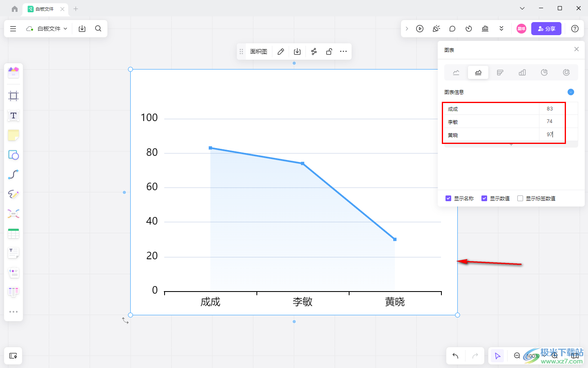This screenshot has width=588, height=368.
Task: Edit the 成成 name cell
Action: tap(492, 109)
